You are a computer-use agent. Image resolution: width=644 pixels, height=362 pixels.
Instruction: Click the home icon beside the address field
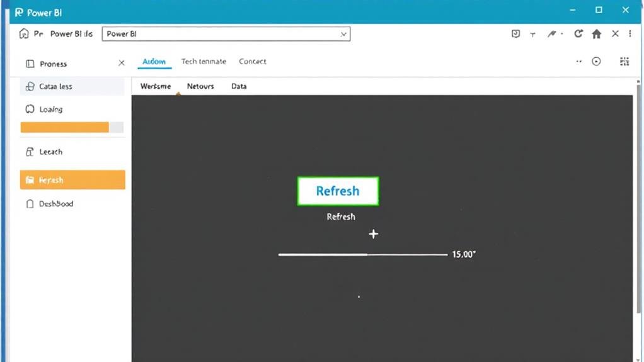[24, 33]
